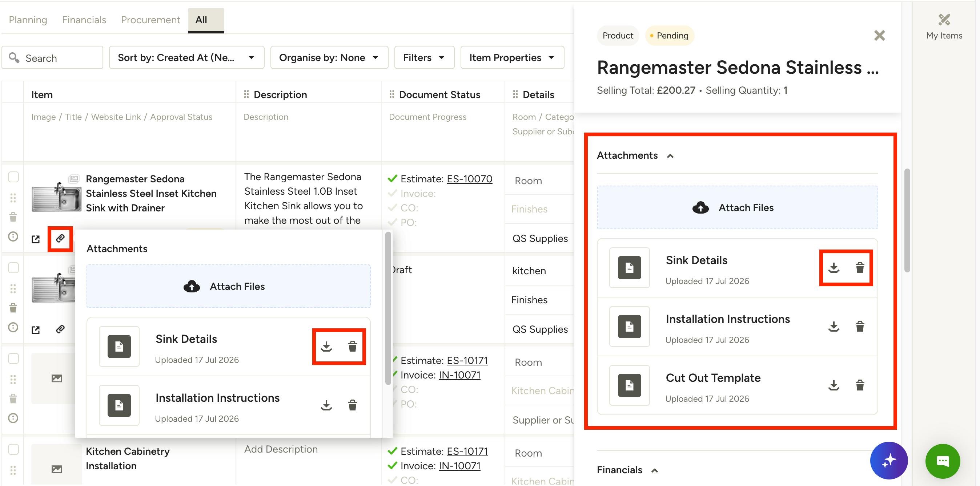This screenshot has width=980, height=486.
Task: Click Attach Files in the side panel
Action: [737, 208]
